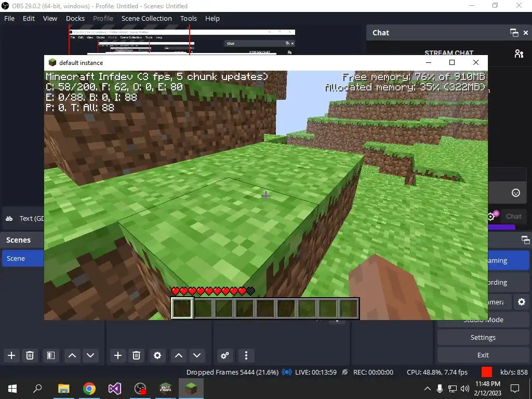The image size is (532, 399).
Task: Close the Chat dock
Action: pyautogui.click(x=526, y=33)
